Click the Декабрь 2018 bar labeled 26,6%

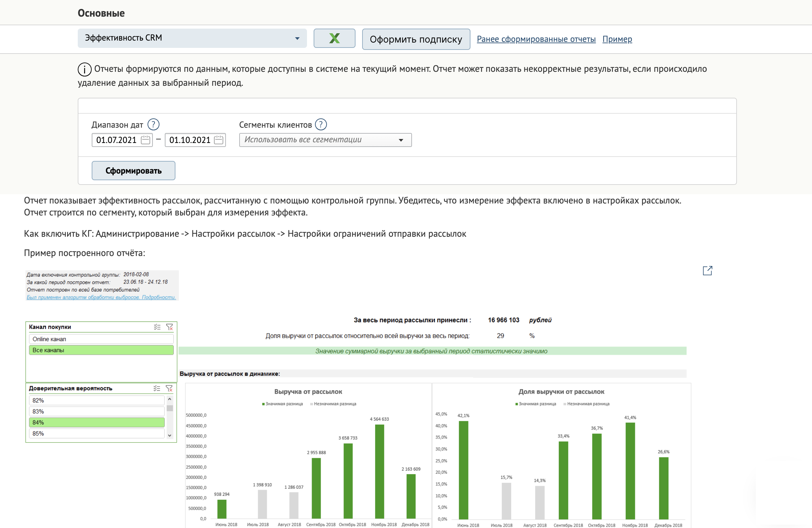point(663,488)
